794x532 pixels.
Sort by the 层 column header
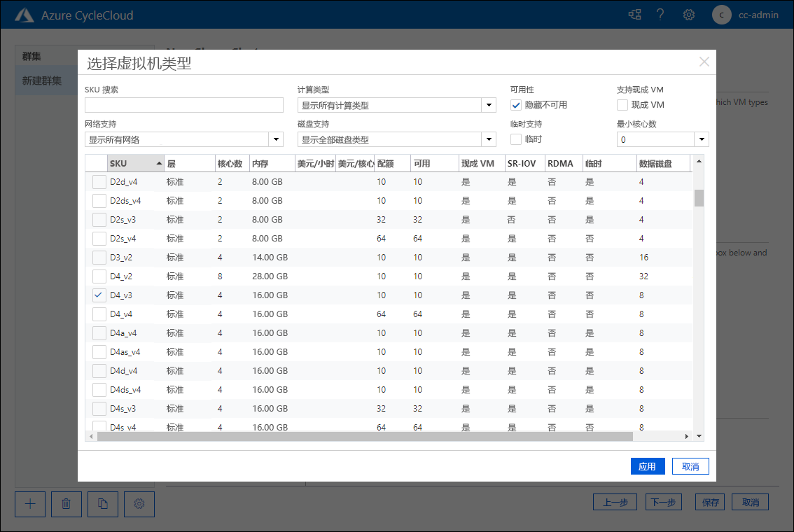tap(190, 164)
